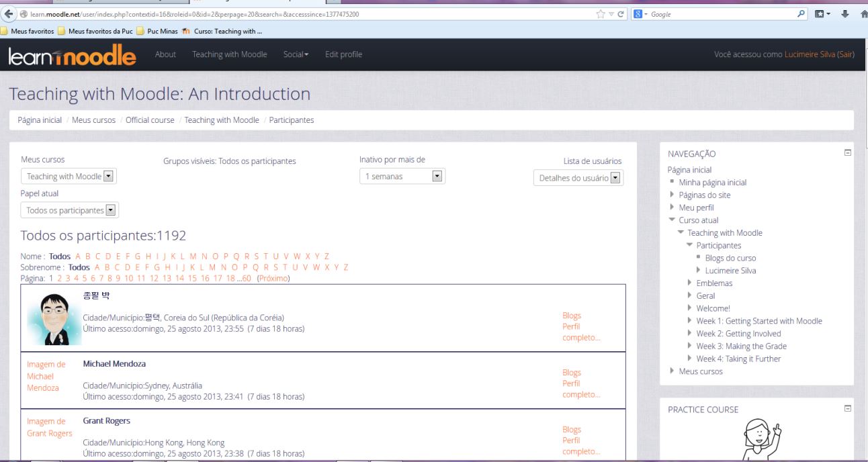Go to the Próximo page link

point(273,278)
